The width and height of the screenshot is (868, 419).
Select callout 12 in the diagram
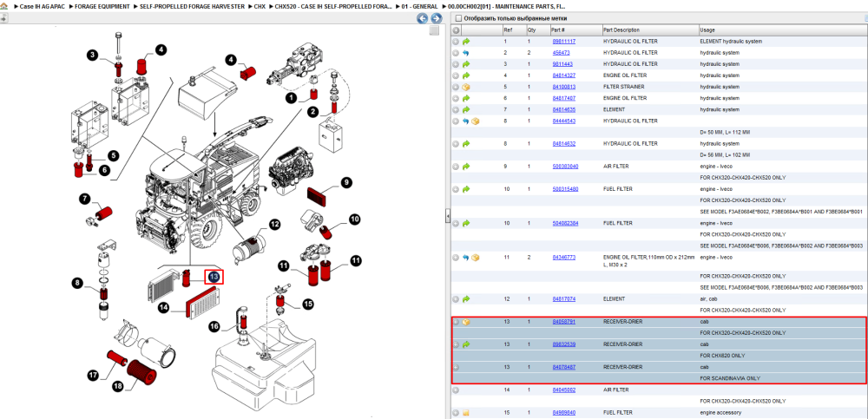[x=274, y=225]
